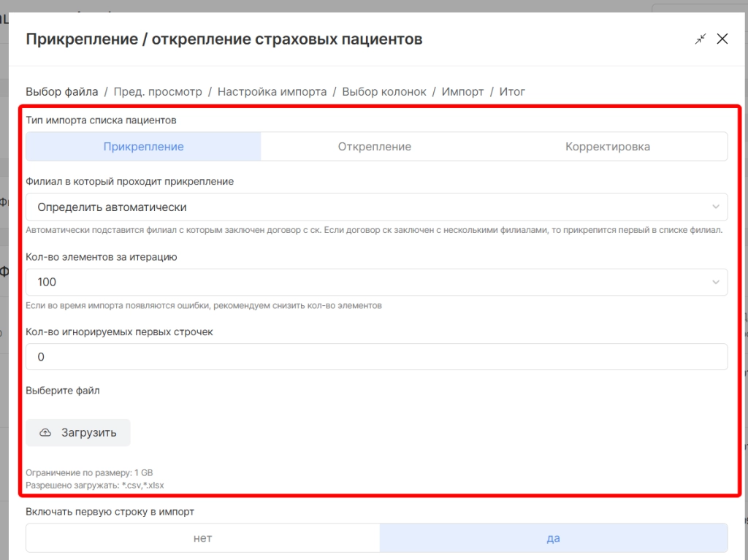Set include first row to нет
This screenshot has width=748, height=560.
tap(202, 538)
